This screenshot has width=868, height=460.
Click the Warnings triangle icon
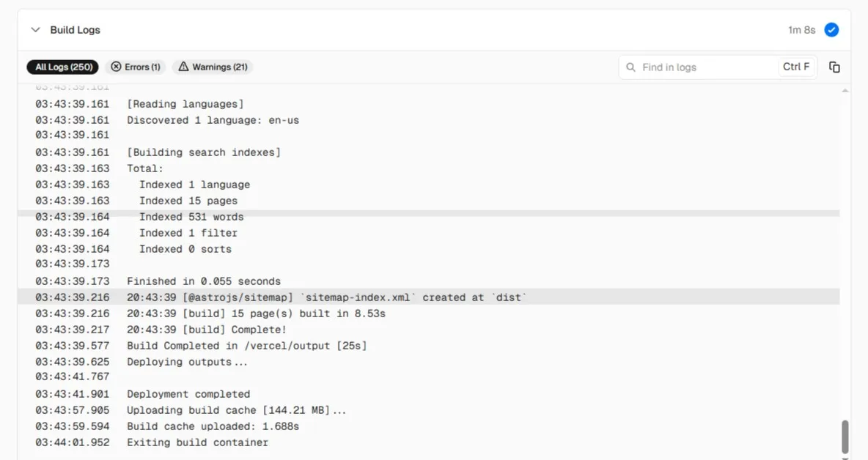pos(183,67)
